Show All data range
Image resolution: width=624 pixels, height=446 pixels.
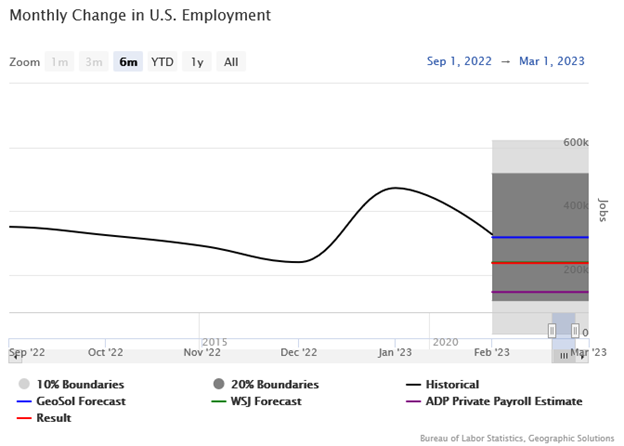pyautogui.click(x=231, y=62)
